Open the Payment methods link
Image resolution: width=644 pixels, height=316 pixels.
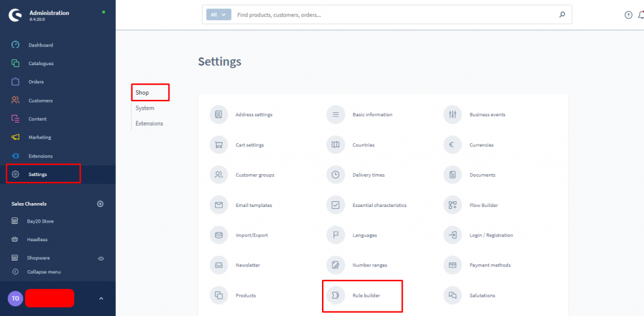(x=489, y=265)
